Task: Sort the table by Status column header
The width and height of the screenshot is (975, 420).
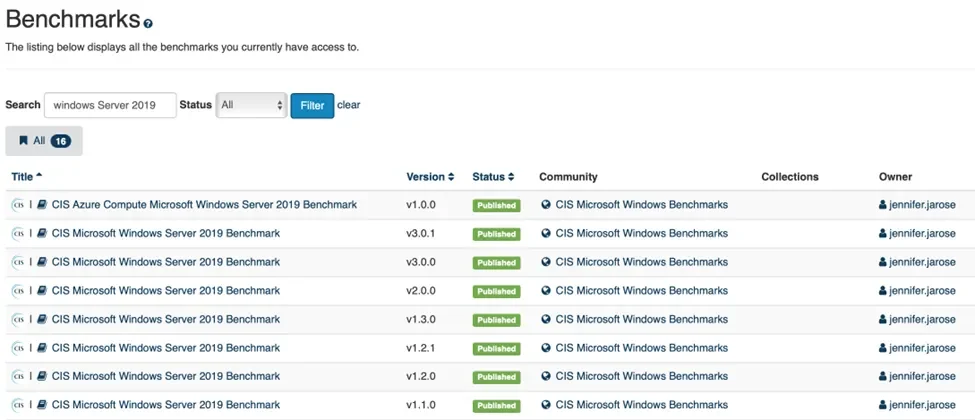Action: click(x=493, y=177)
